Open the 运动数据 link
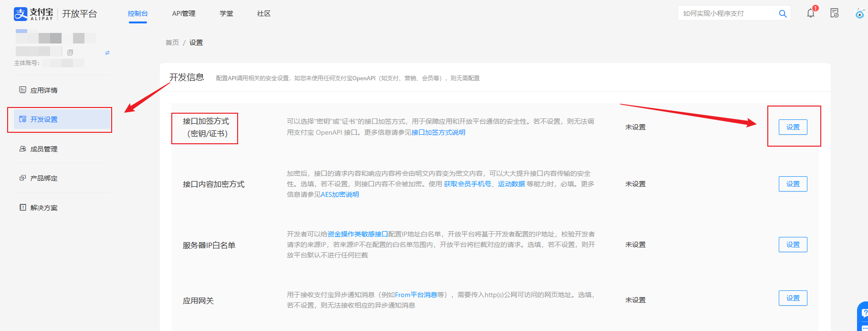This screenshot has width=868, height=331. pyautogui.click(x=511, y=184)
